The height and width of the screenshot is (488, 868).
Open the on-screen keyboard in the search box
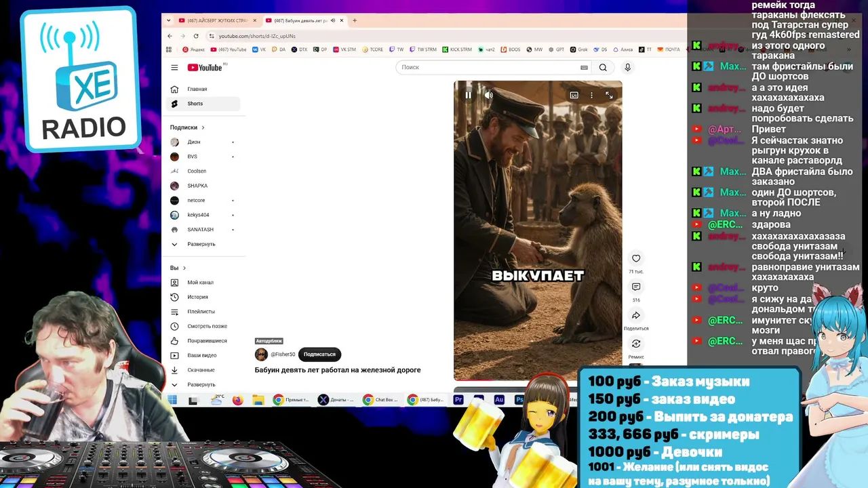pos(584,67)
